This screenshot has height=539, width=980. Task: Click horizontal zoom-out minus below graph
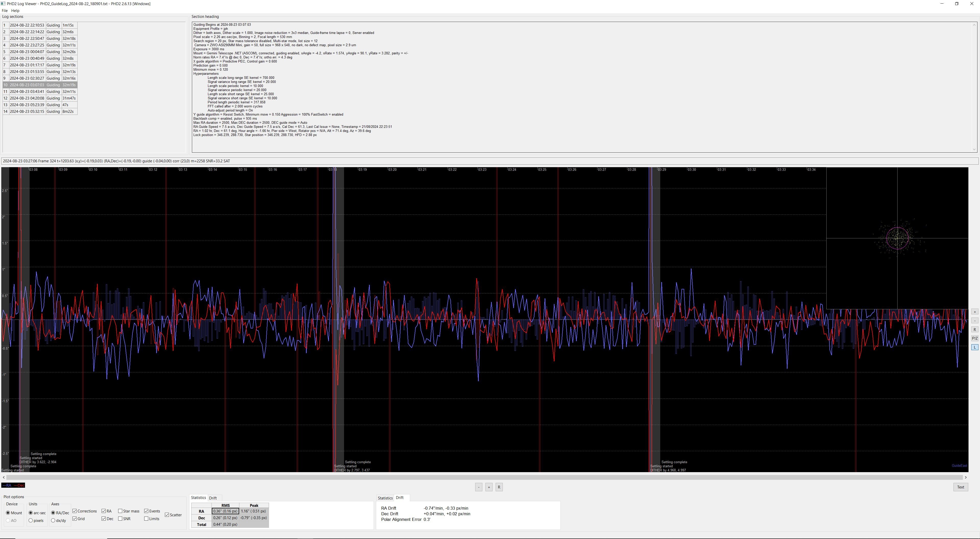[x=479, y=487]
